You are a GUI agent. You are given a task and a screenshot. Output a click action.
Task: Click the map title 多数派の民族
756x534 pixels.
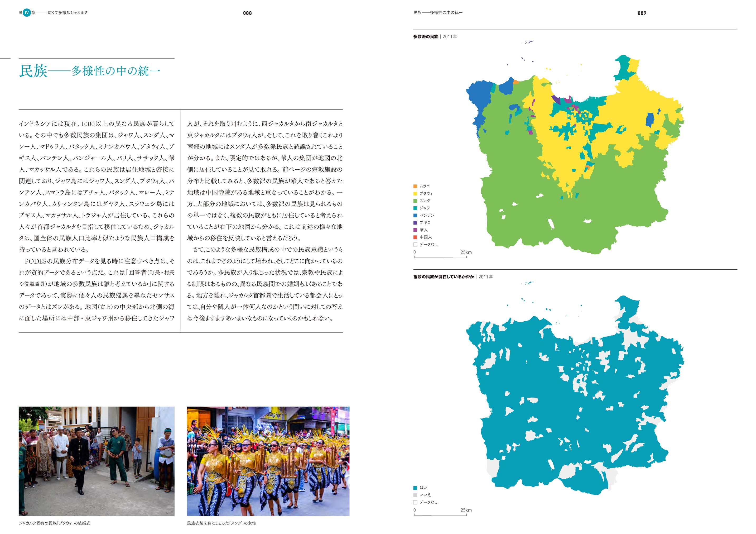pos(426,37)
